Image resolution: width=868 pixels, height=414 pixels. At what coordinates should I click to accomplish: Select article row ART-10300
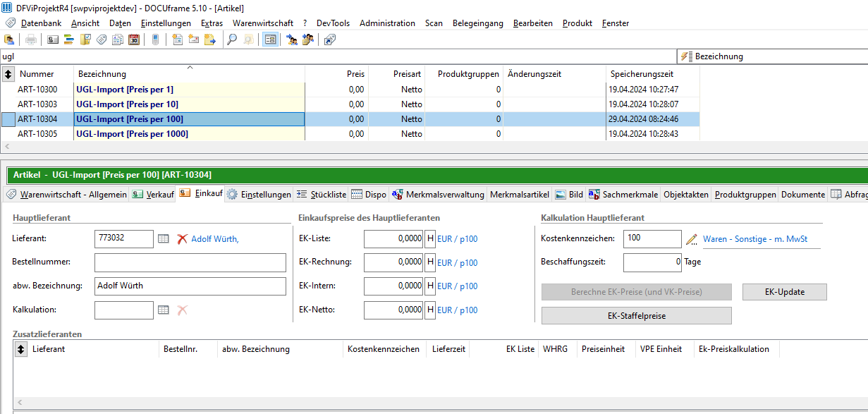350,90
